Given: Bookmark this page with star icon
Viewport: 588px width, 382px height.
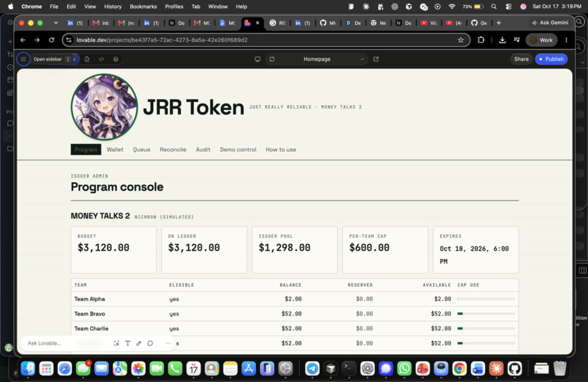Looking at the screenshot, I should (x=460, y=40).
